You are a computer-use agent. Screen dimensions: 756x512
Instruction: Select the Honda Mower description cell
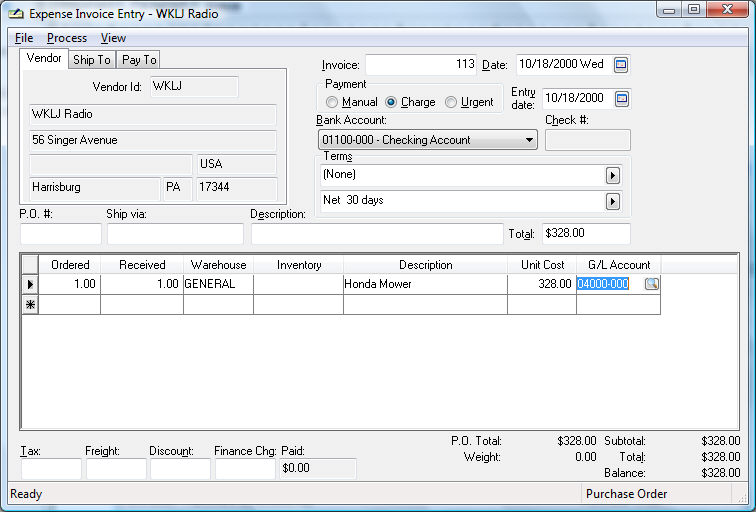point(425,284)
